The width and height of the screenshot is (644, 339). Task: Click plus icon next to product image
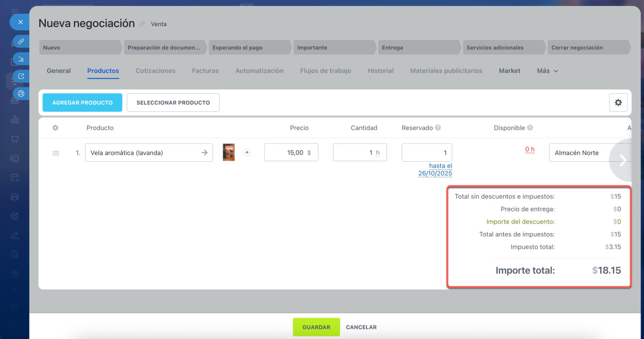click(247, 153)
